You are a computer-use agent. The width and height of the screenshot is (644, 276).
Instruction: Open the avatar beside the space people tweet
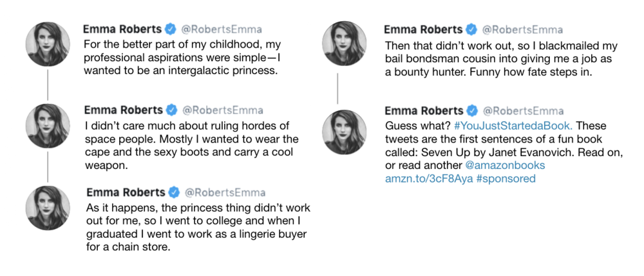[48, 126]
